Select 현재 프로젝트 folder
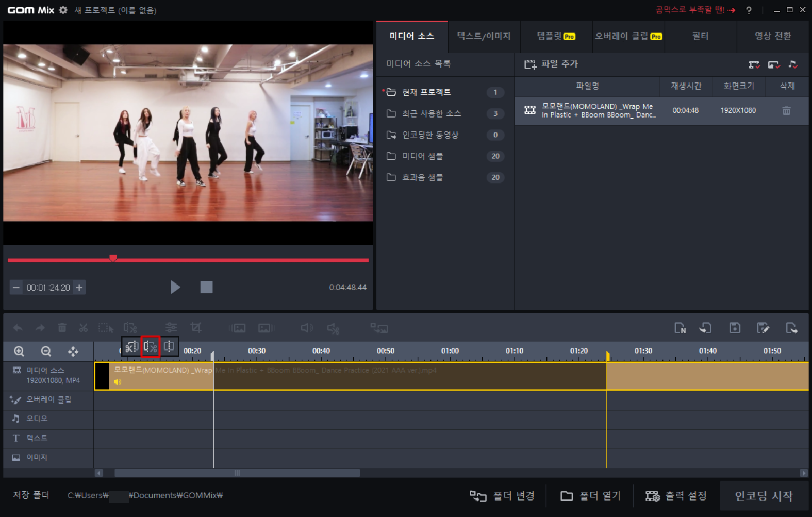The width and height of the screenshot is (812, 517). pyautogui.click(x=445, y=92)
